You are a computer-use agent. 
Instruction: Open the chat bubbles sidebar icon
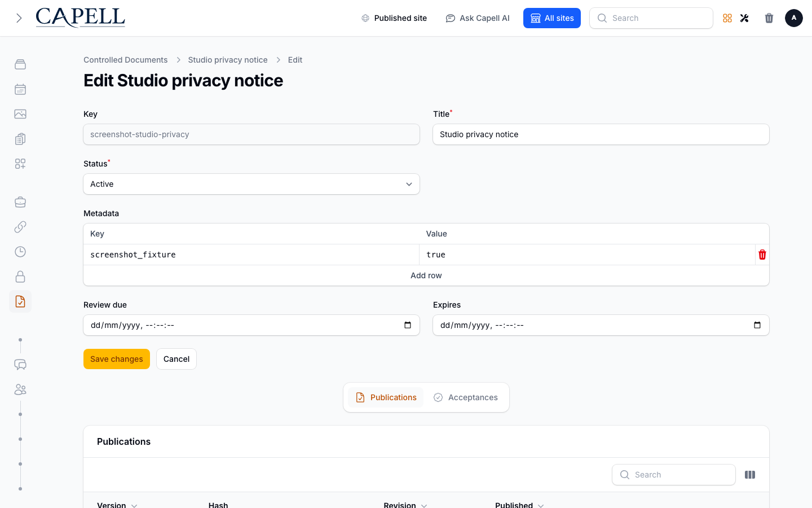coord(20,365)
